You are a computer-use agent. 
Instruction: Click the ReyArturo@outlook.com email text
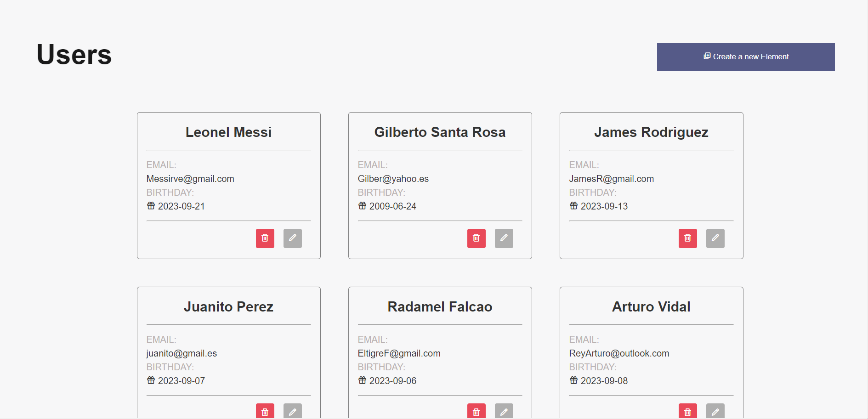[x=619, y=353]
